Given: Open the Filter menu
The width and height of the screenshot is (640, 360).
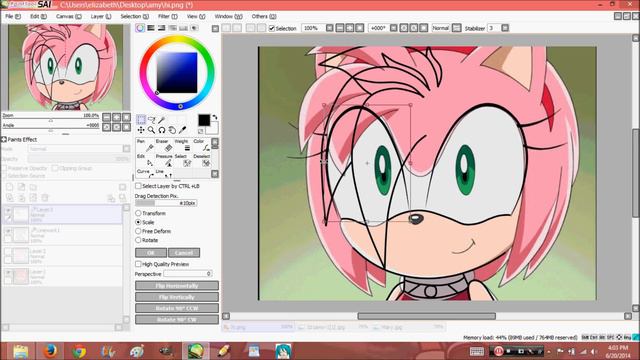Looking at the screenshot, I should point(167,16).
